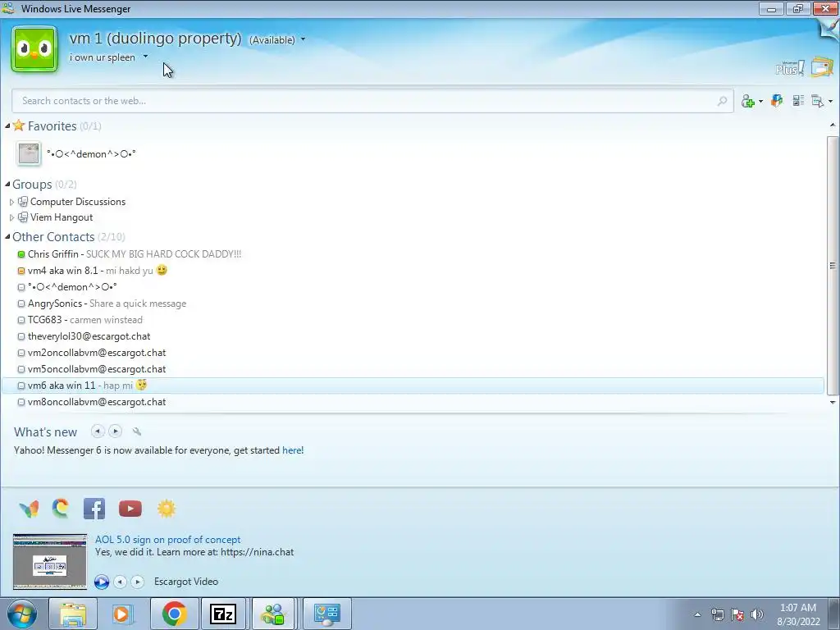The image size is (840, 630).
Task: Select demon contact avatar in Favorites
Action: [29, 153]
